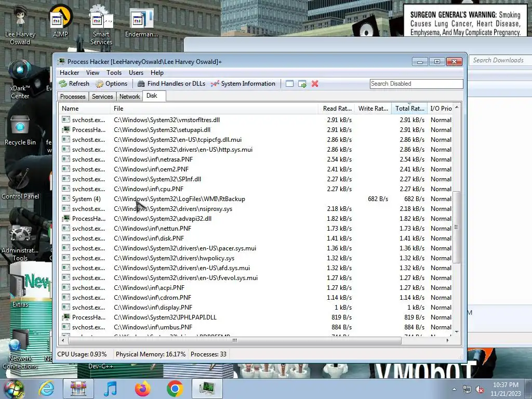Open Options from the toolbar
Image resolution: width=532 pixels, height=399 pixels.
[x=111, y=84]
